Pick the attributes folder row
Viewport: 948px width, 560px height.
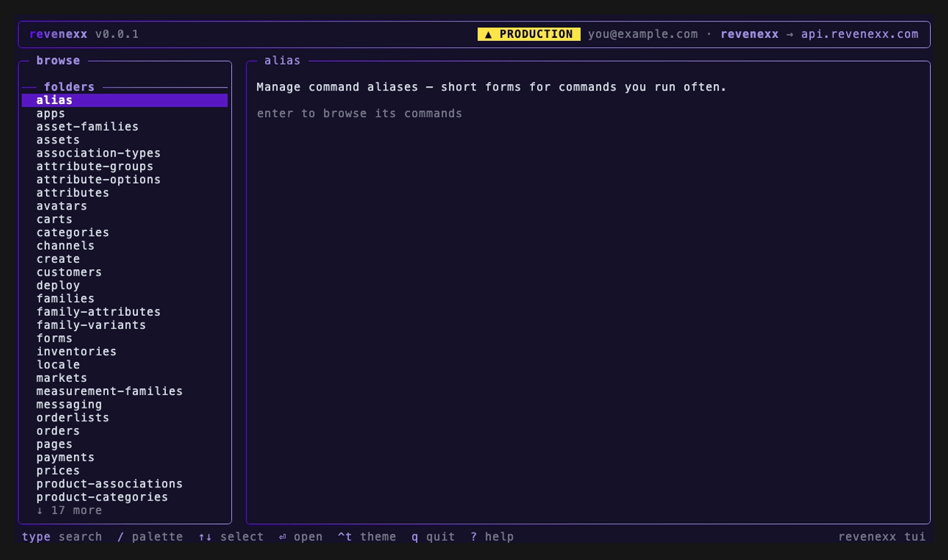pos(124,193)
